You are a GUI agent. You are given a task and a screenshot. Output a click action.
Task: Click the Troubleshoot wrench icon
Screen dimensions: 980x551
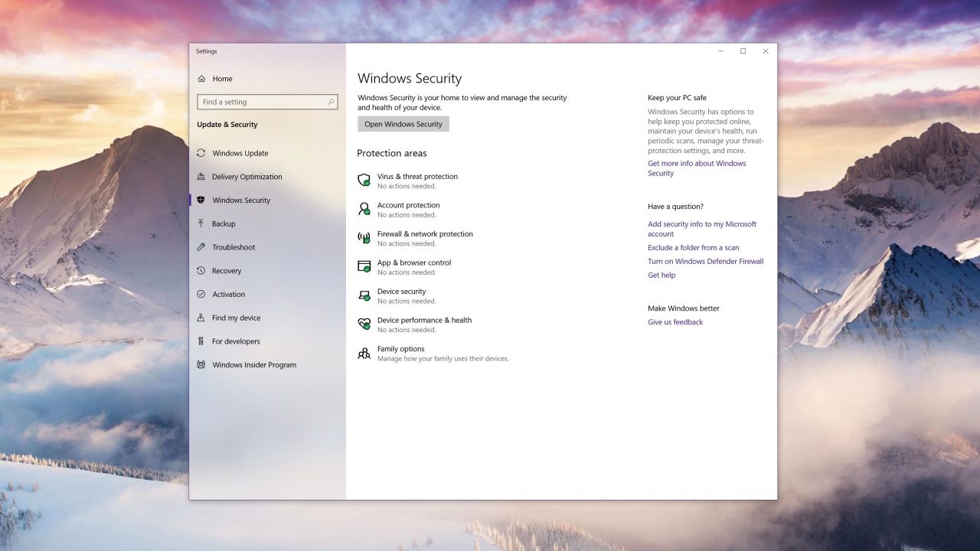[x=201, y=247]
